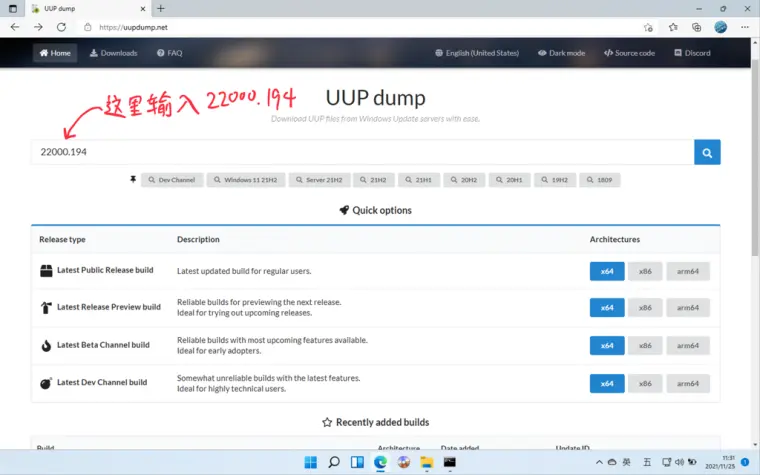This screenshot has height=475, width=760.
Task: Click the site lock icon in address bar
Action: 88,27
